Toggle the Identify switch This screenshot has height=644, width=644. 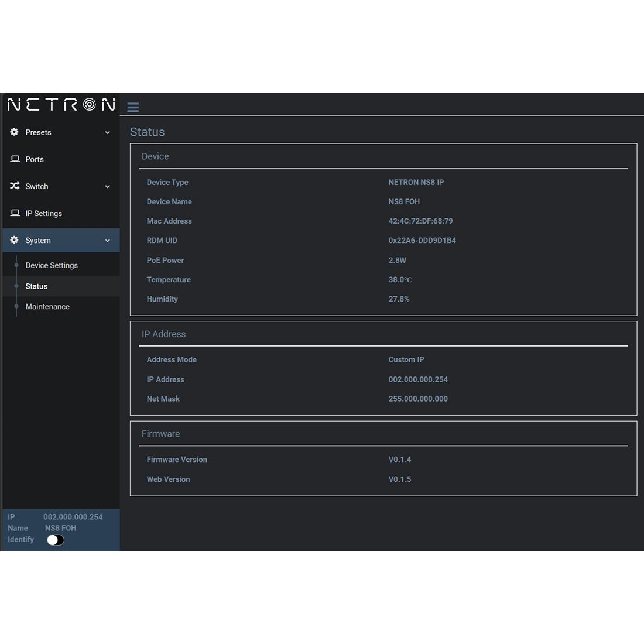[x=56, y=540]
